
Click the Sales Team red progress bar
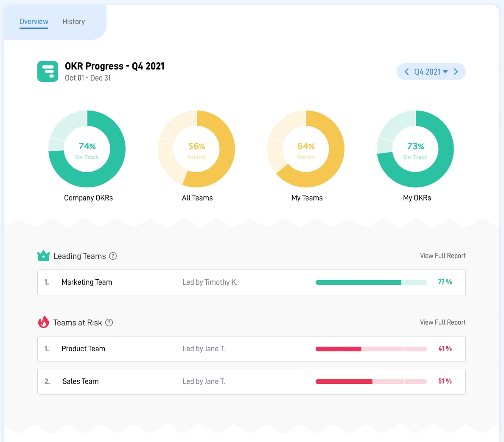tap(371, 382)
